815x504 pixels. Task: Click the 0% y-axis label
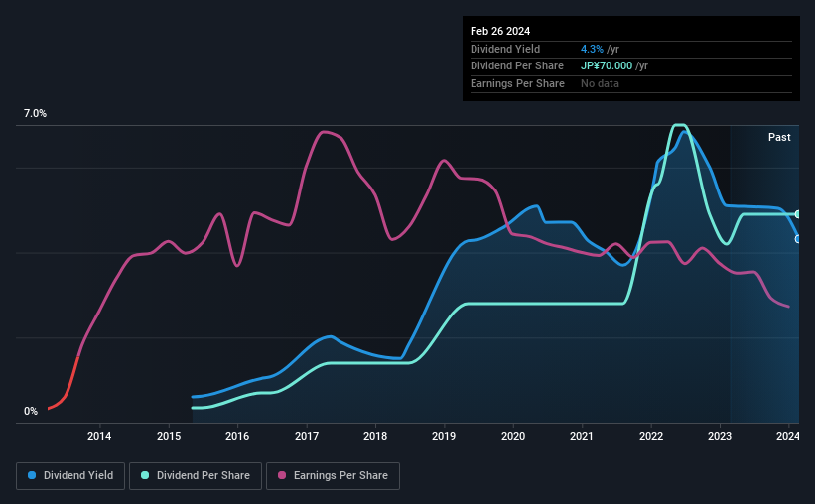(x=31, y=411)
